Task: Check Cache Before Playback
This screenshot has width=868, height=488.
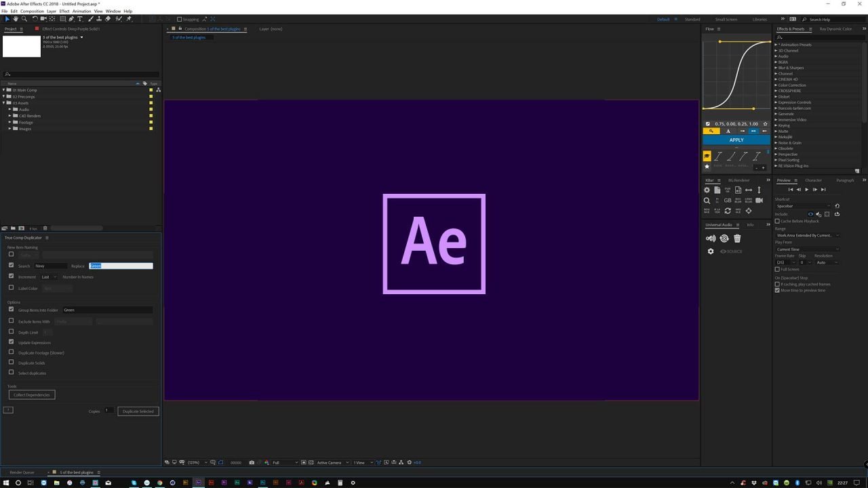Action: click(777, 221)
